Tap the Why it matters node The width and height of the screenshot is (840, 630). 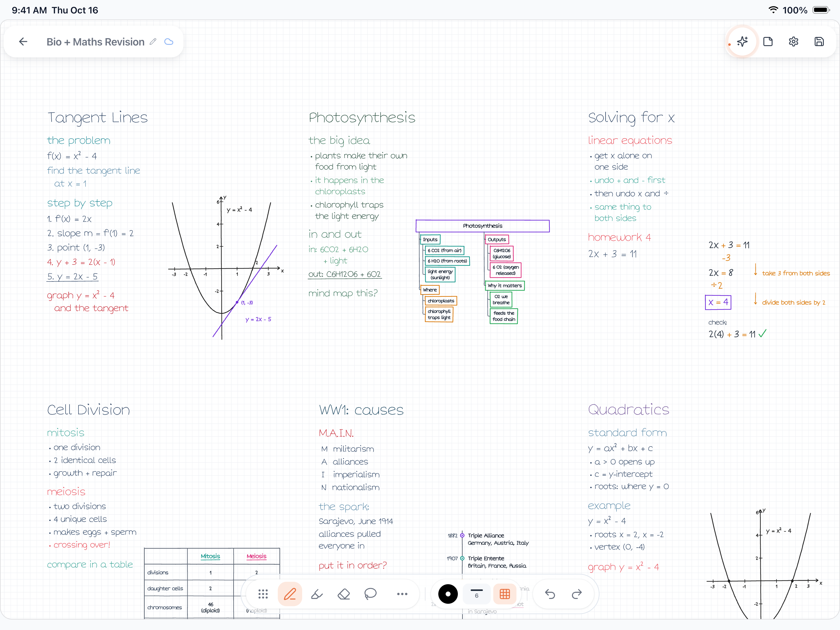point(505,286)
